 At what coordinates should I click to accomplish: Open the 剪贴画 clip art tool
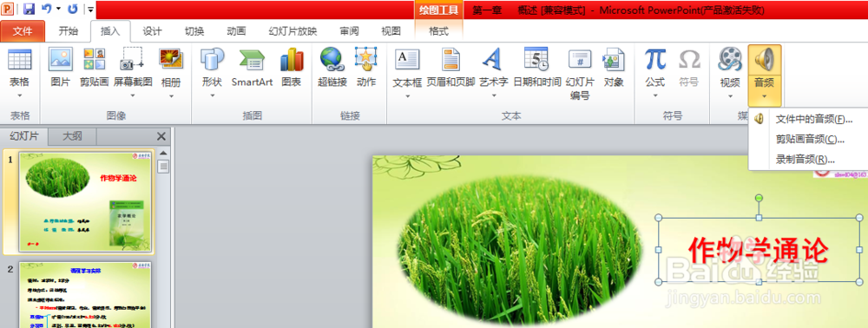(x=94, y=59)
